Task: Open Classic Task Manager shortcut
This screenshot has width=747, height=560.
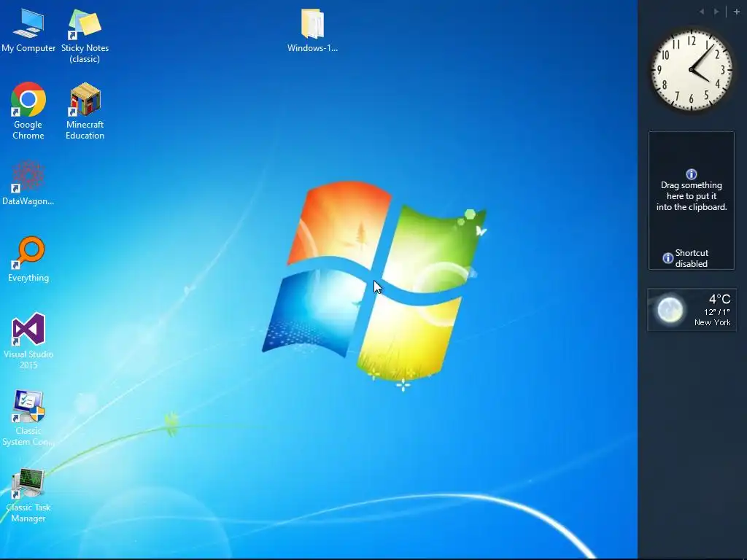Action: coord(28,495)
